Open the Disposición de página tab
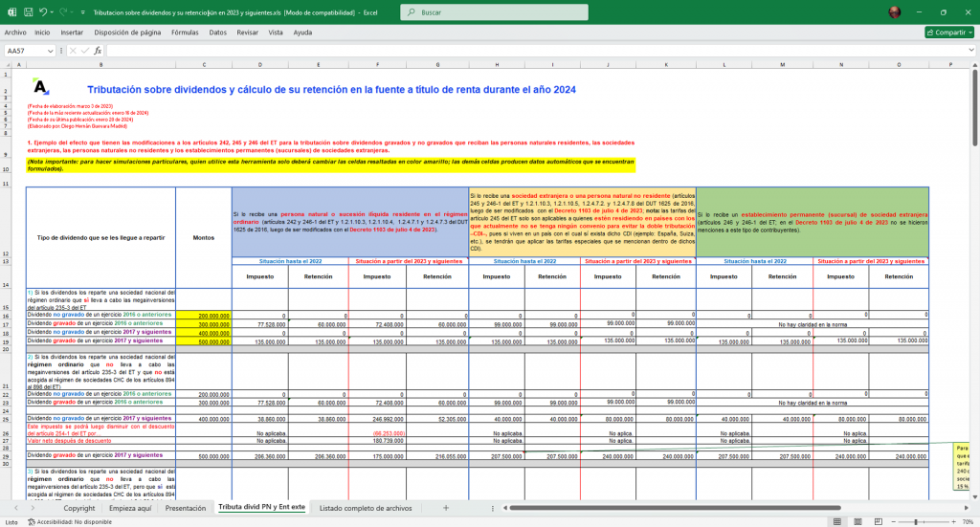This screenshot has height=527, width=980. point(127,33)
